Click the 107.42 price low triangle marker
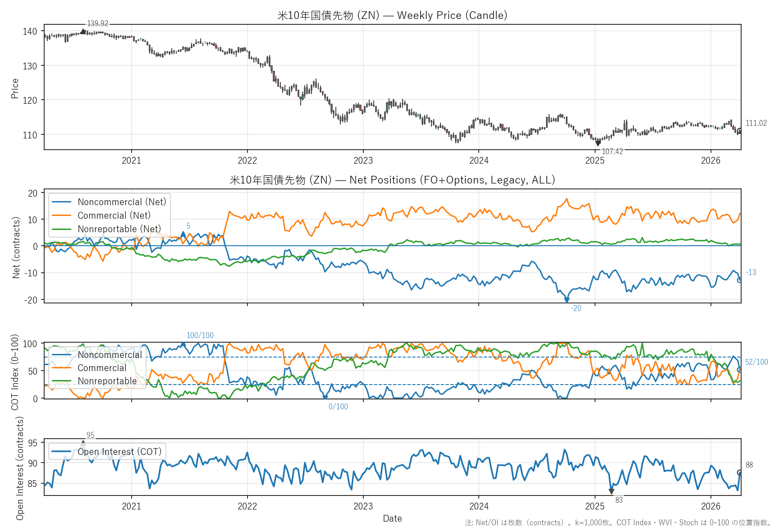The width and height of the screenshot is (779, 532). point(598,143)
